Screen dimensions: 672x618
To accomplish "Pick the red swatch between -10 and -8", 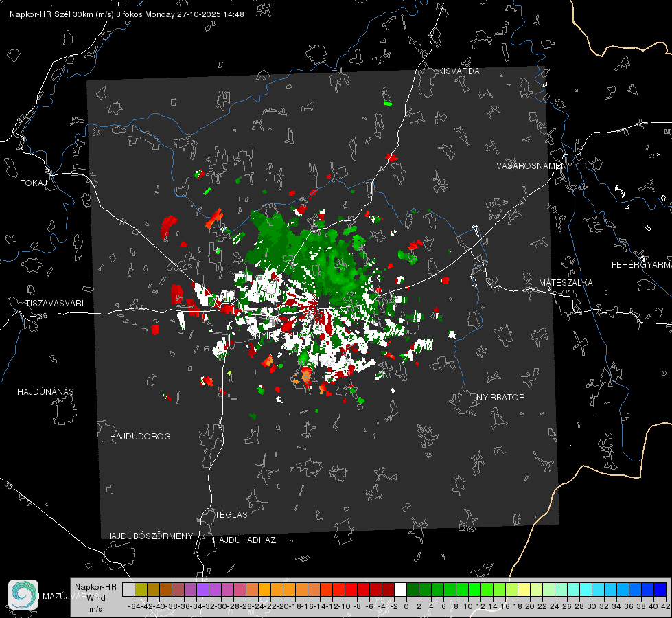I will [351, 589].
